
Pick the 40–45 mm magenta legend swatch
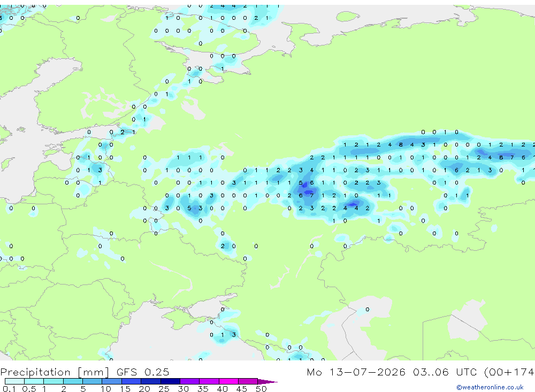(x=228, y=381)
